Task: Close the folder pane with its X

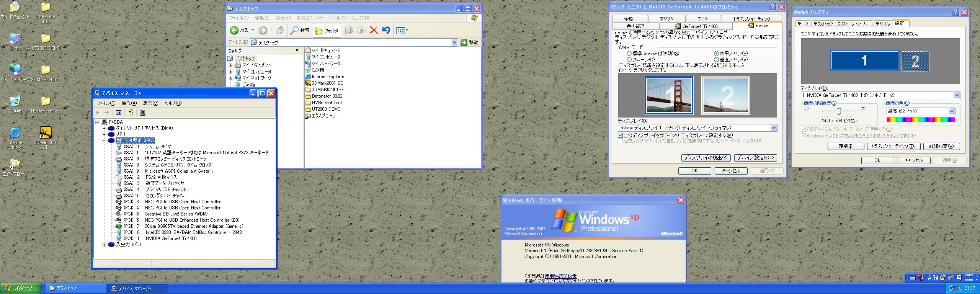Action: pos(297,50)
